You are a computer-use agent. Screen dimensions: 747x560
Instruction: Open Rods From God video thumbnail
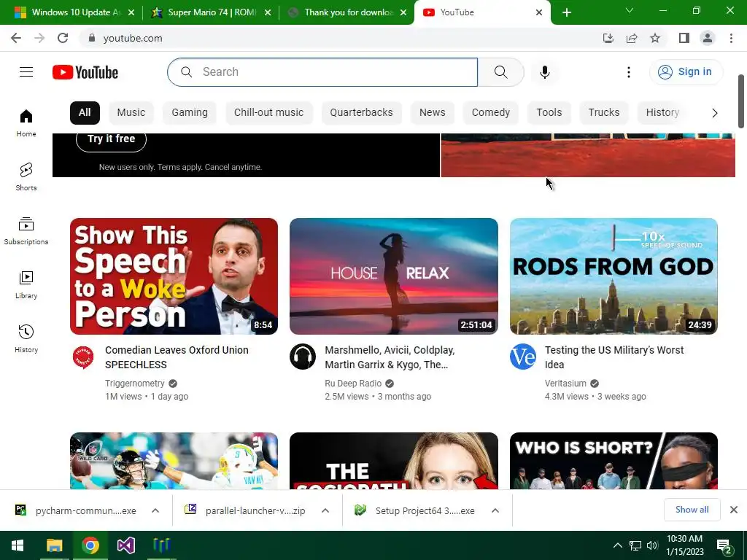(614, 276)
